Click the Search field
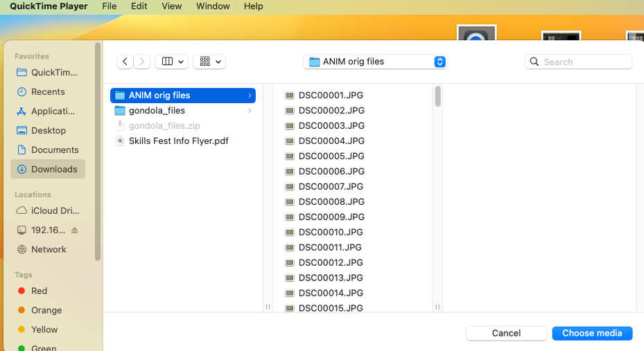Screen dimensions: 644x351 tap(578, 62)
